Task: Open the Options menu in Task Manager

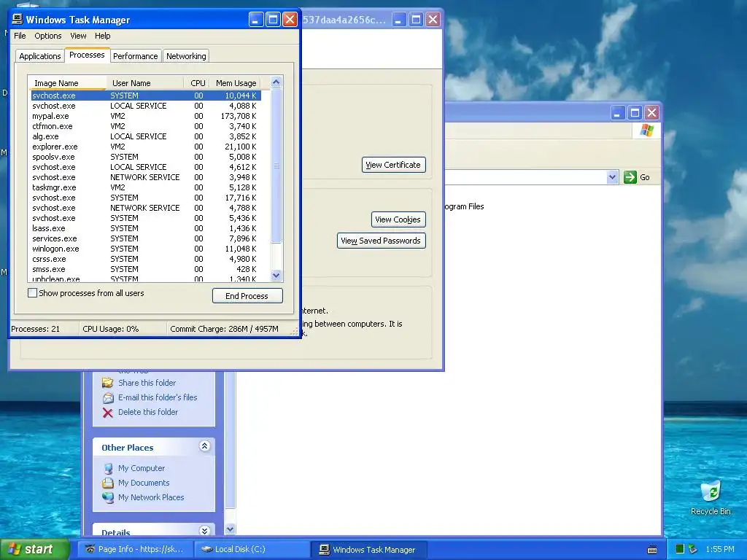Action: tap(47, 36)
